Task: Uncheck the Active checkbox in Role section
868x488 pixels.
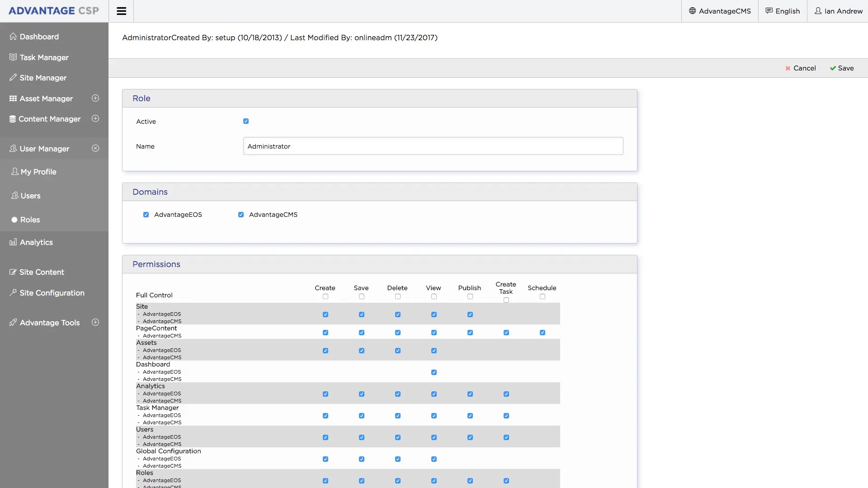Action: pyautogui.click(x=246, y=121)
